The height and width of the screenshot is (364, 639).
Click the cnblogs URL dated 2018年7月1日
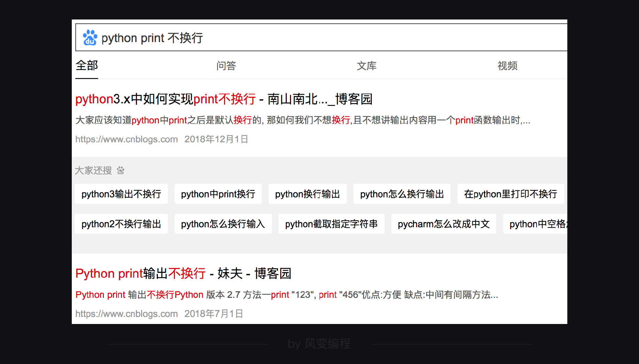(126, 314)
